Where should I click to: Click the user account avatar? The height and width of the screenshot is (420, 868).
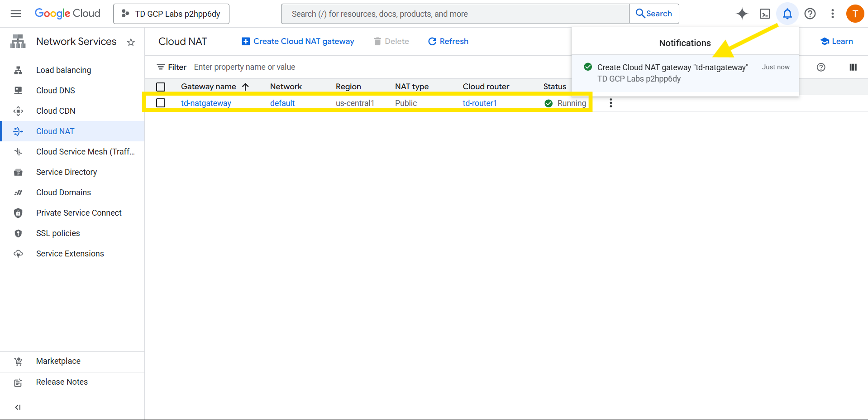coord(854,14)
